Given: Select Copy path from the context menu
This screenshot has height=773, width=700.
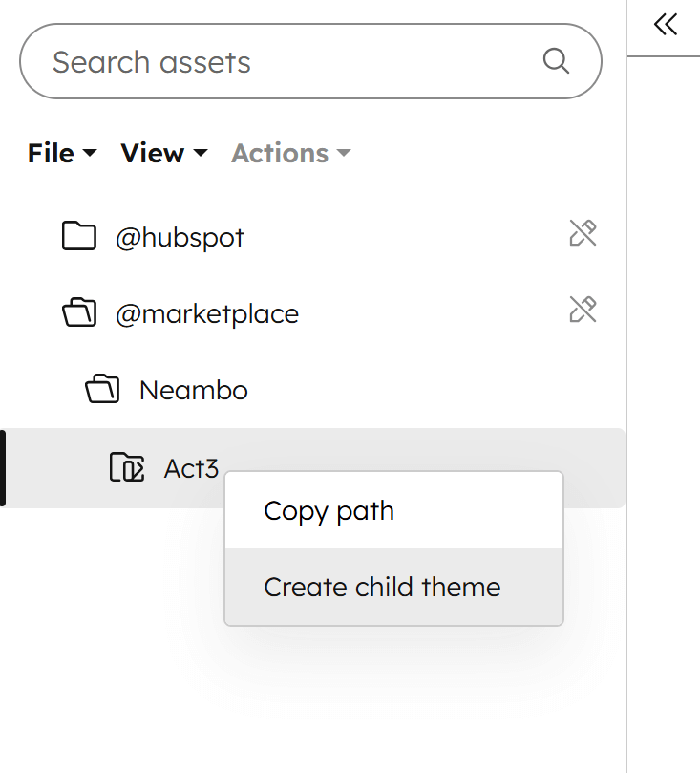Looking at the screenshot, I should pos(329,510).
